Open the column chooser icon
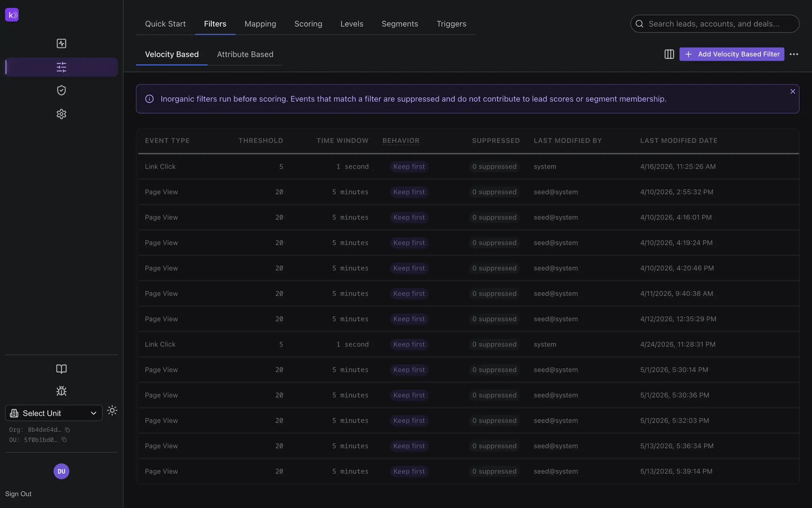This screenshot has height=508, width=812. coord(669,54)
